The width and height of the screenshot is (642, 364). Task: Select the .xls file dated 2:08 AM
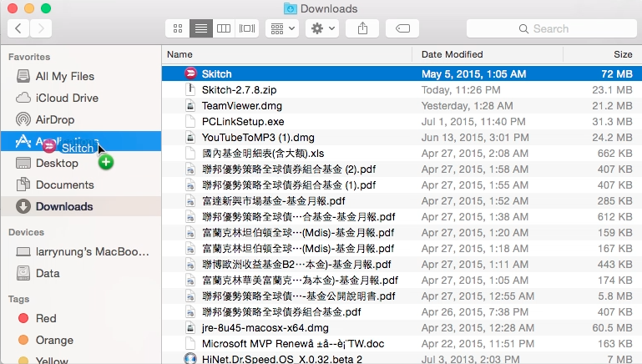(402, 154)
